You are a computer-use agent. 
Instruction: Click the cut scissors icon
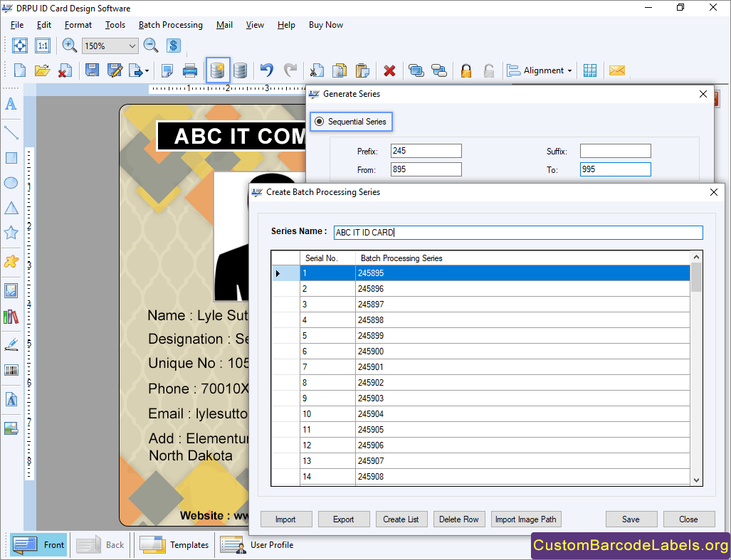click(317, 70)
